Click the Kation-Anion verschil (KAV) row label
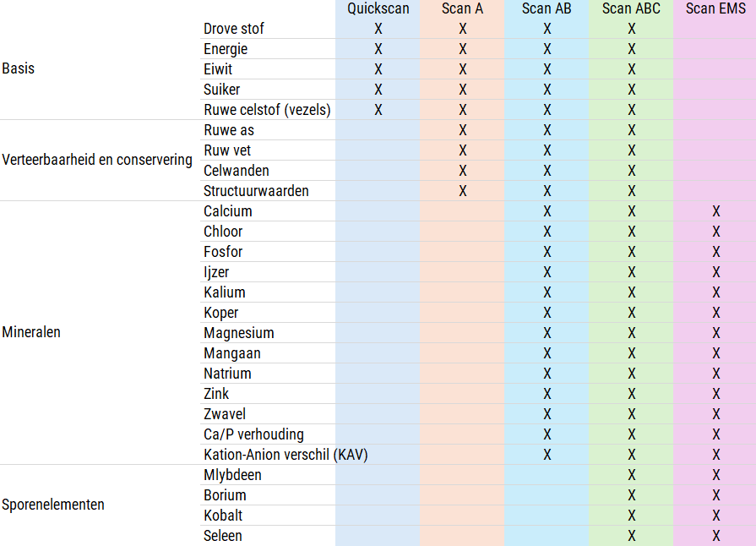The image size is (756, 546). pos(286,455)
